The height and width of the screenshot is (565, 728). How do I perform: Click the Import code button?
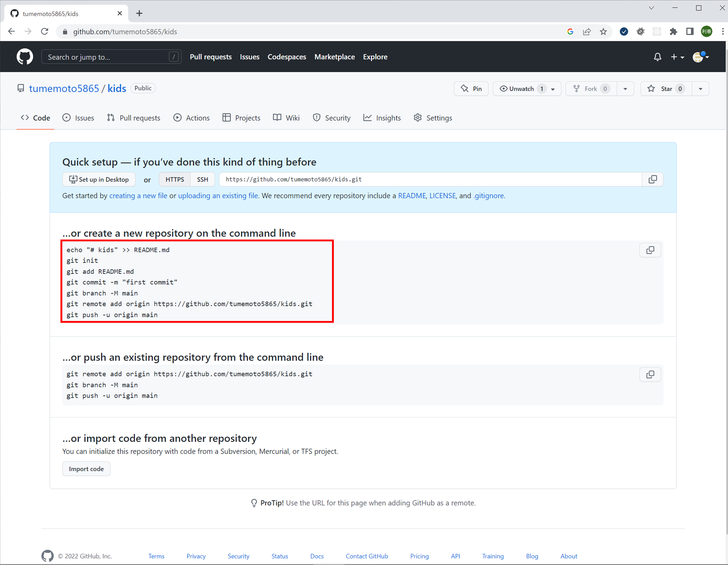click(x=86, y=468)
